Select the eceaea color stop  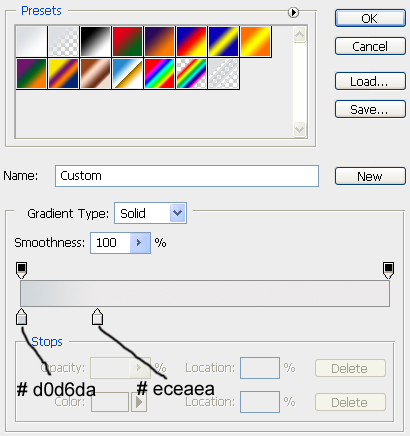(x=97, y=317)
